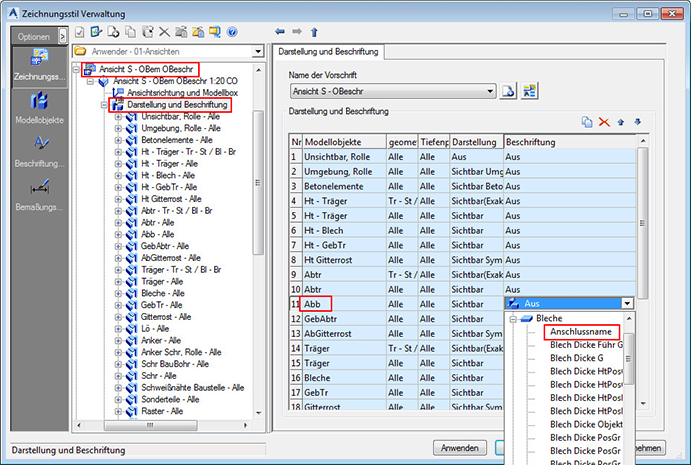Click the rule list editor icon beside name field
691x465 pixels.
pyautogui.click(x=529, y=91)
